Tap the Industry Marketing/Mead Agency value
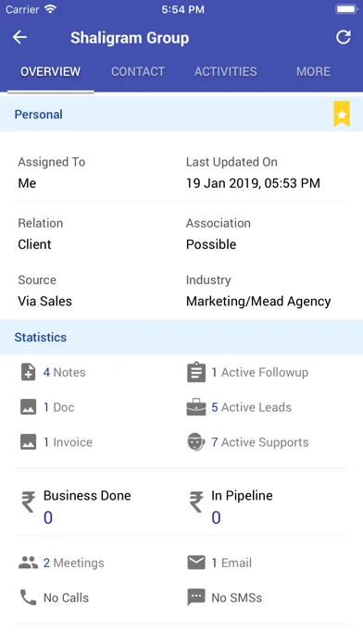Screen dimensions: 363x644 [x=258, y=301]
